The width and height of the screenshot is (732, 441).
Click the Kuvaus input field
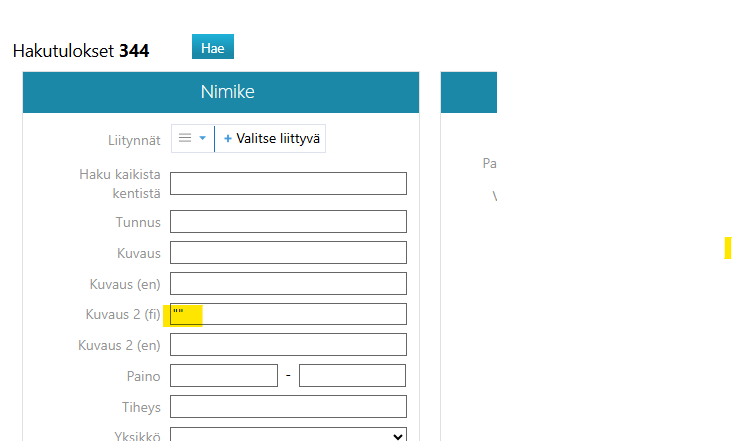tap(289, 252)
